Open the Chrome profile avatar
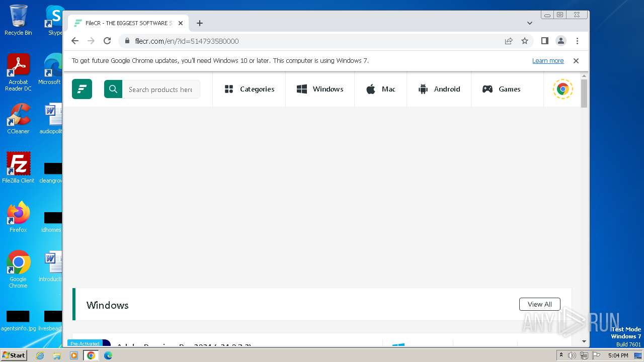644x362 pixels. pyautogui.click(x=560, y=41)
